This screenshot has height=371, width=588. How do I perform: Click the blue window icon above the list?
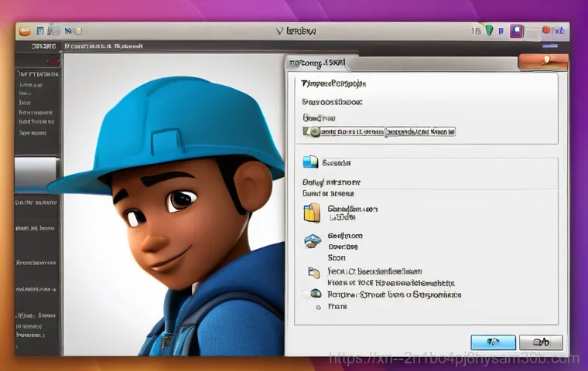click(x=311, y=162)
